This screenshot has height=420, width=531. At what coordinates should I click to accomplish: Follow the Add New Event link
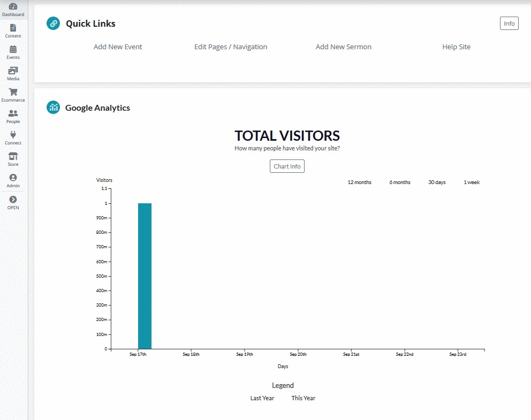(118, 47)
